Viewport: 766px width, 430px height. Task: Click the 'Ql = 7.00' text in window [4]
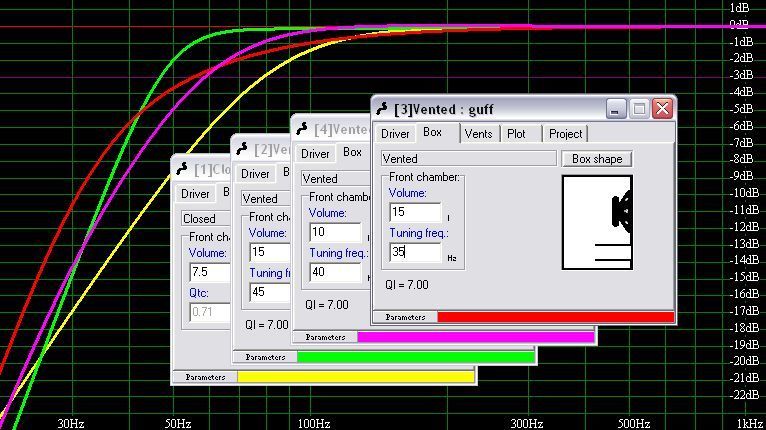(327, 305)
